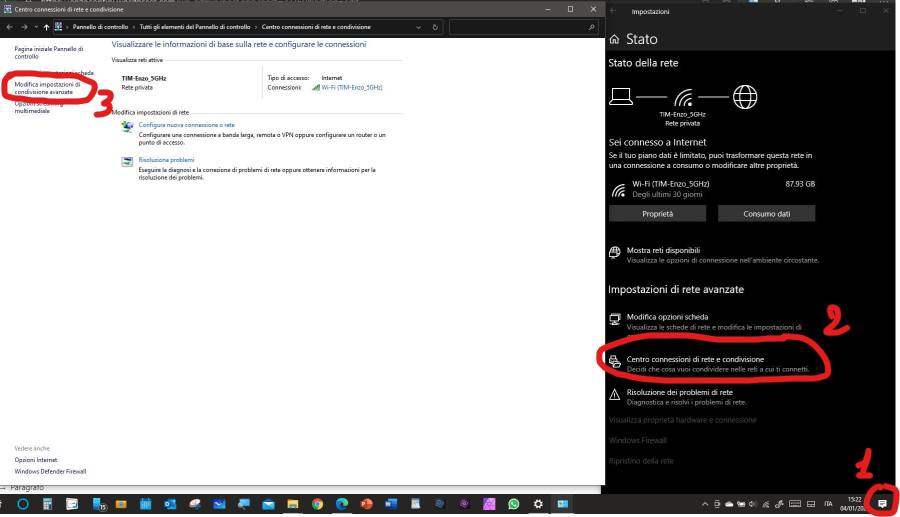Click the Control Panel search field
The height and width of the screenshot is (517, 900).
point(520,26)
